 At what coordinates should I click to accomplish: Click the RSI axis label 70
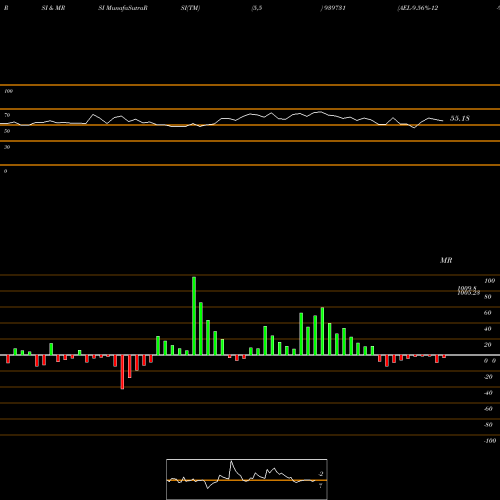pyautogui.click(x=7, y=115)
